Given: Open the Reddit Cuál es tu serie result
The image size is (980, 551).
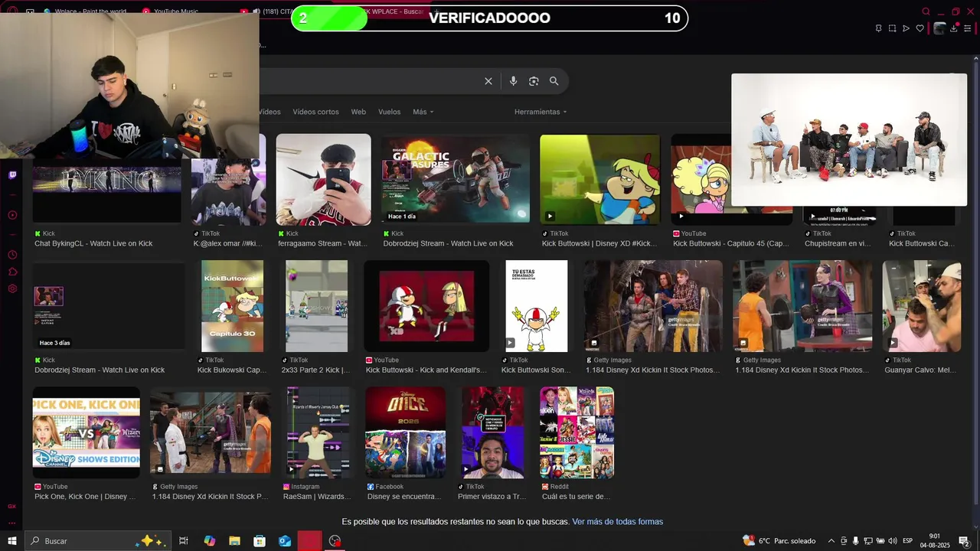Looking at the screenshot, I should [x=576, y=496].
